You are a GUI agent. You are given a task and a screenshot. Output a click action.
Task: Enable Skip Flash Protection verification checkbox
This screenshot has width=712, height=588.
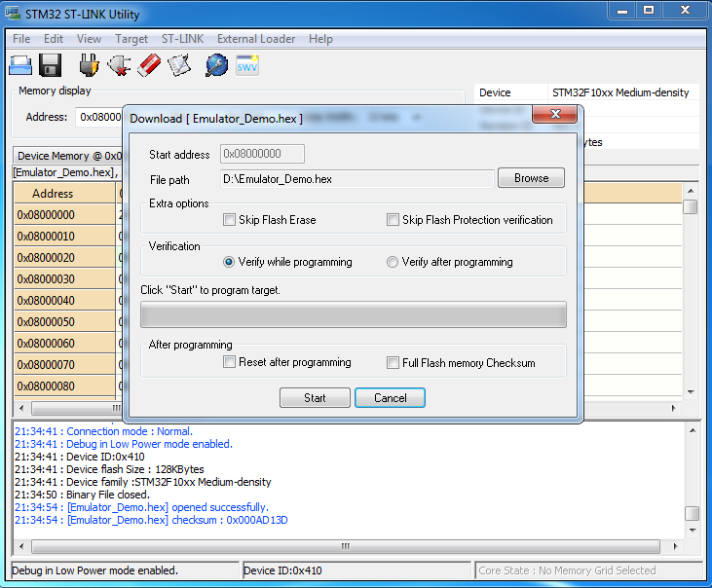click(x=393, y=220)
